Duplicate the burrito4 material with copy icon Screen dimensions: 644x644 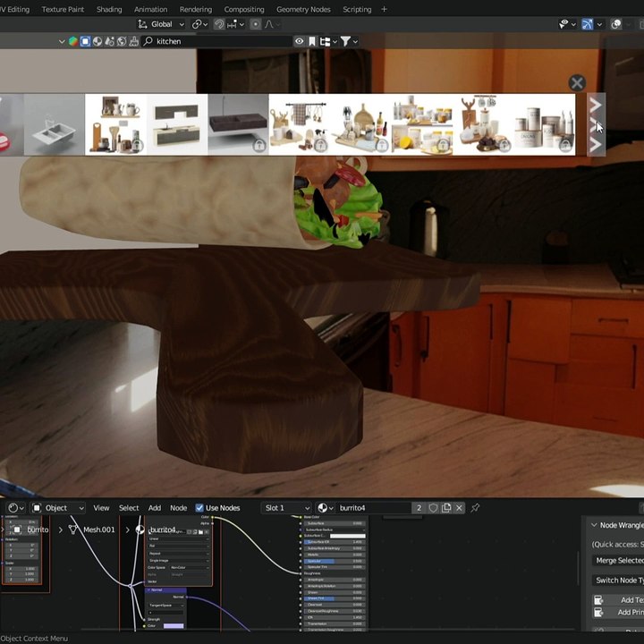click(446, 508)
